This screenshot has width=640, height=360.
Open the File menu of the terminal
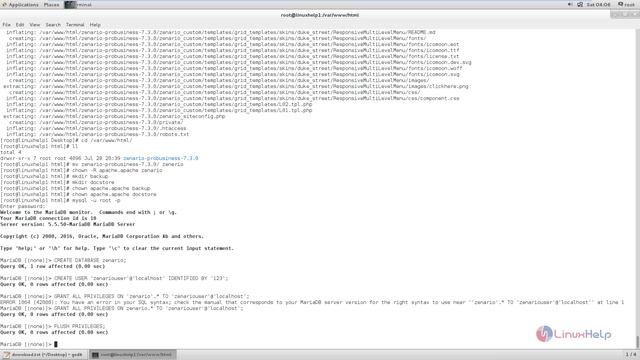[x=7, y=25]
